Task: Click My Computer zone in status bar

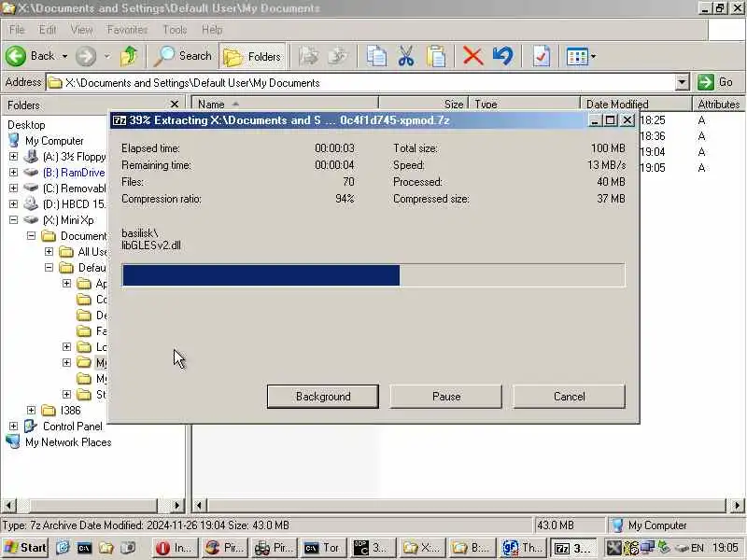Action: tap(675, 525)
